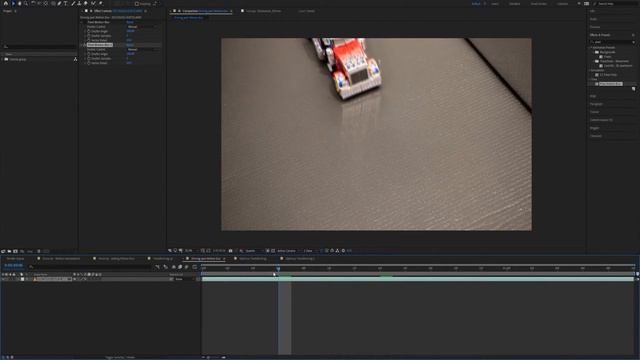
Task: Click the new folder icon in Project panel
Action: pos(9,251)
